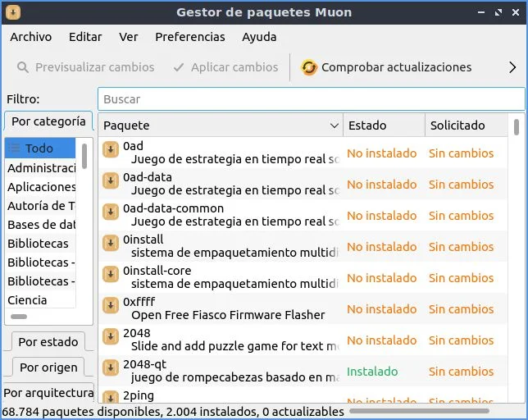Click Sin cambios cell for 0install
This screenshot has height=420, width=528.
[461, 247]
